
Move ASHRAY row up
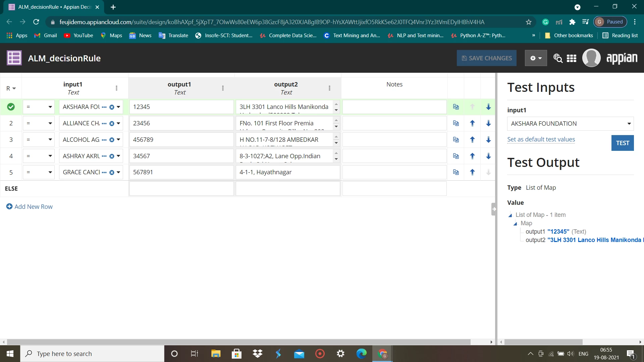[x=472, y=156]
